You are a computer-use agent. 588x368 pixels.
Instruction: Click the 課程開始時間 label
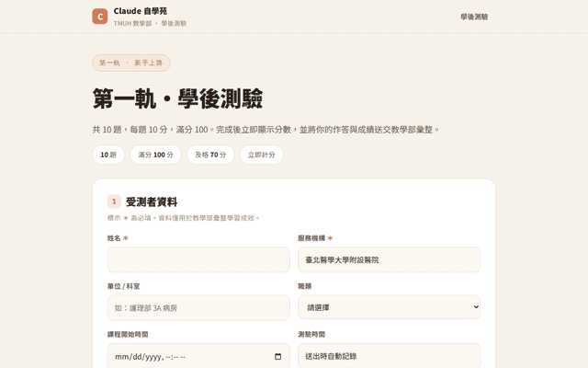tap(128, 334)
